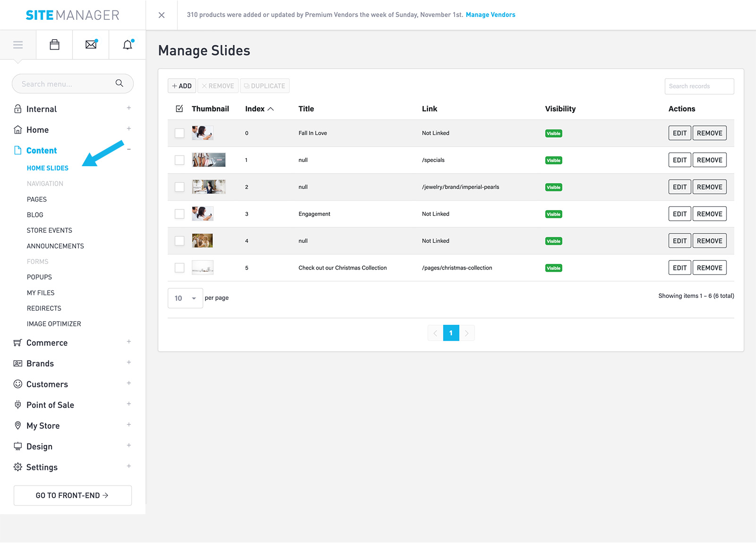Screen dimensions: 756x543
Task: Select the Christmas Collection slide checkbox
Action: coord(180,268)
